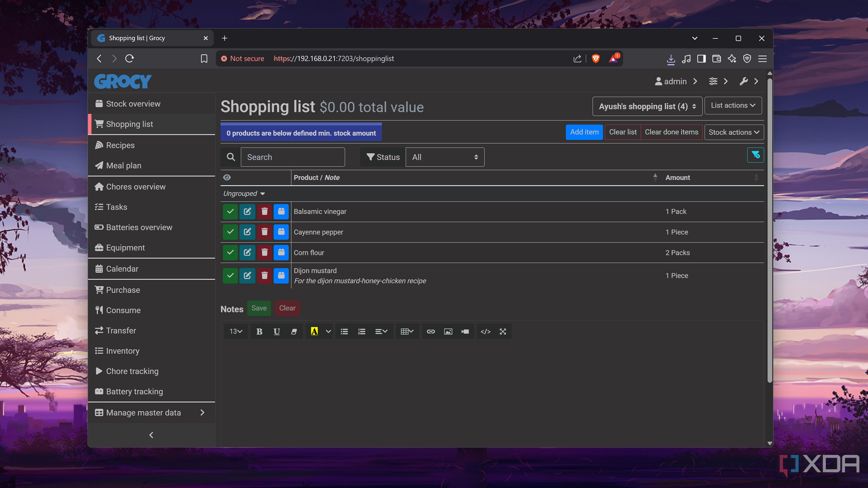The width and height of the screenshot is (868, 488).
Task: Apply yellow highlight color to text
Action: pyautogui.click(x=314, y=332)
